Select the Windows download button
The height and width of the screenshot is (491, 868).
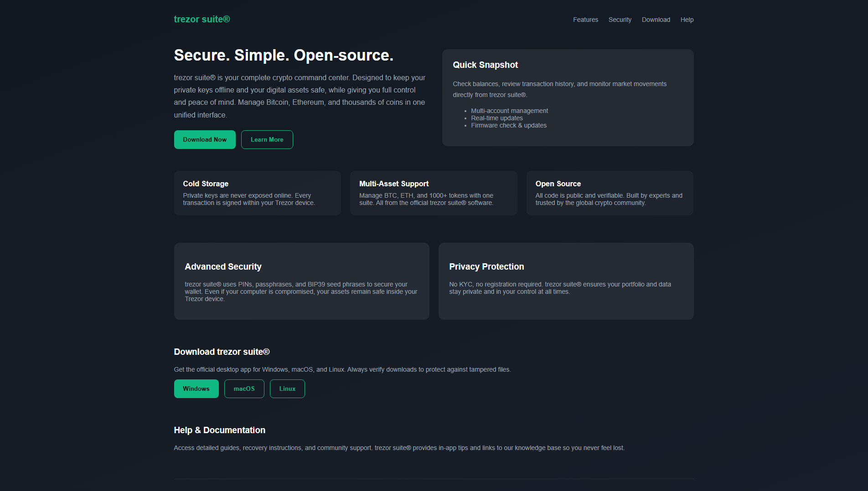(196, 389)
